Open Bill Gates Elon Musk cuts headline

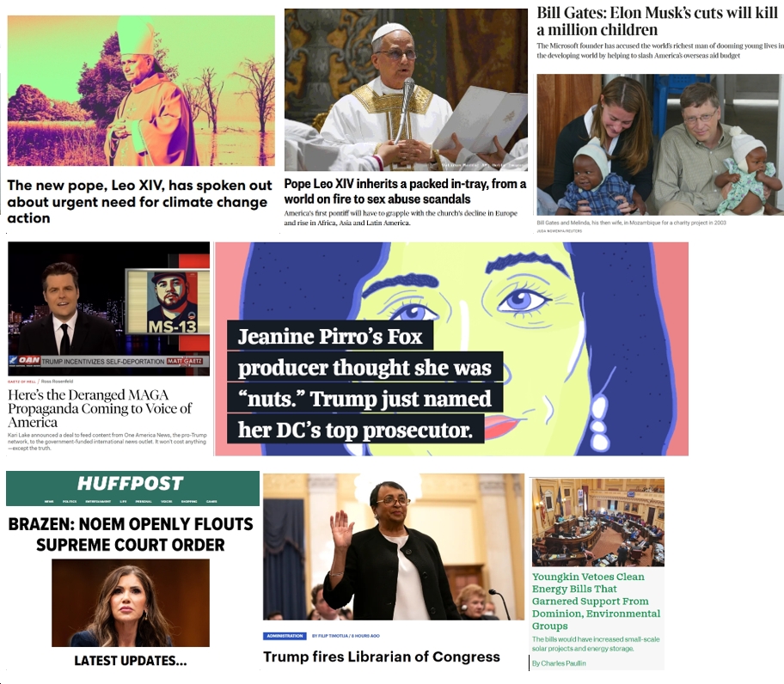[657, 21]
